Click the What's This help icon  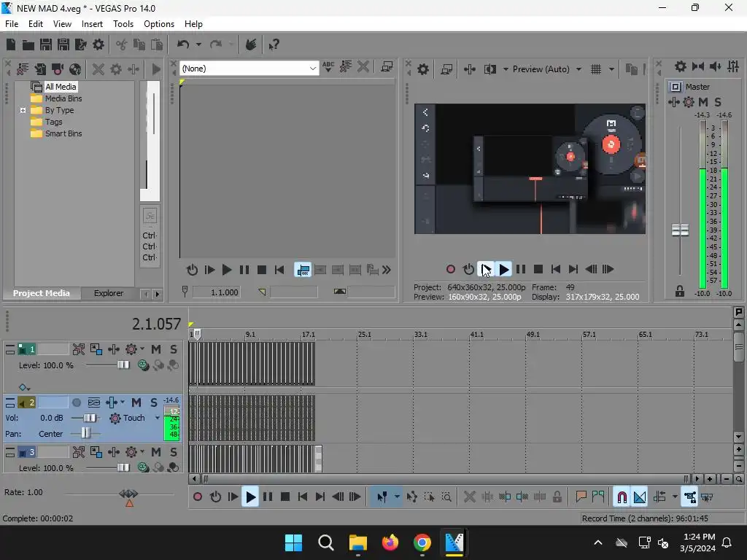coord(274,44)
